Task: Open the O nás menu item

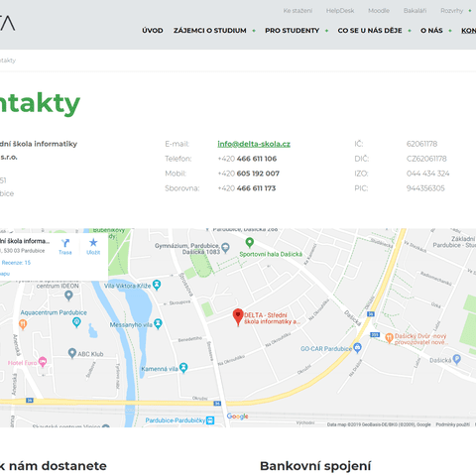Action: (x=431, y=31)
